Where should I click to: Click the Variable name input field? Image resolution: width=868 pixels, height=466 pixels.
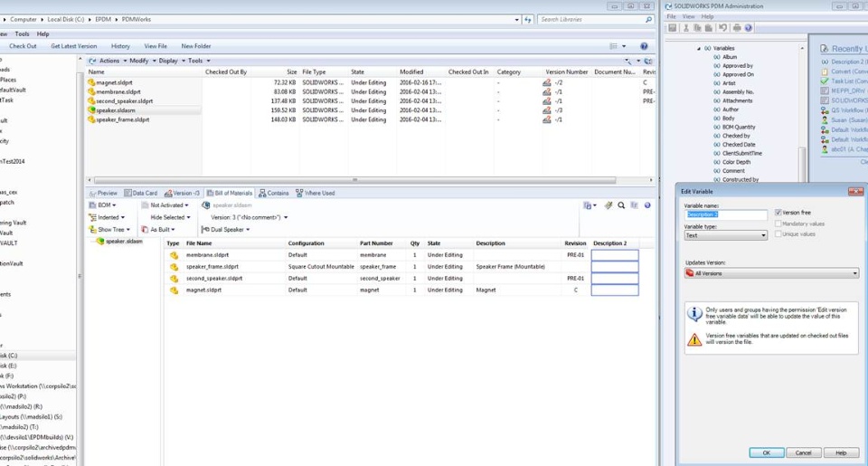726,214
